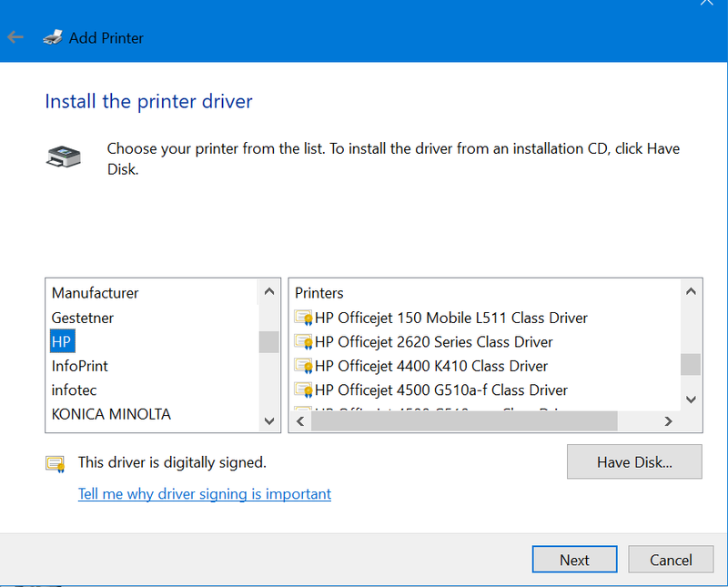The height and width of the screenshot is (587, 728).
Task: Click the Add Printer icon in the title bar
Action: tap(53, 38)
